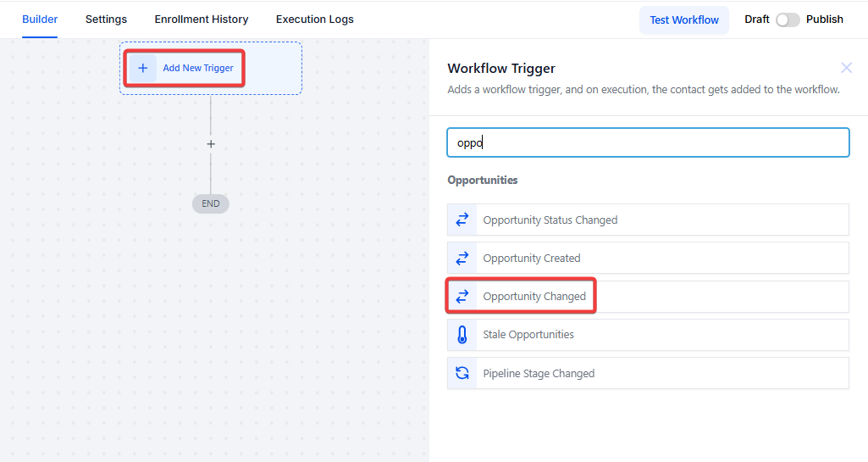Click the plus to add a workflow step
This screenshot has width=868, height=462.
pyautogui.click(x=211, y=144)
